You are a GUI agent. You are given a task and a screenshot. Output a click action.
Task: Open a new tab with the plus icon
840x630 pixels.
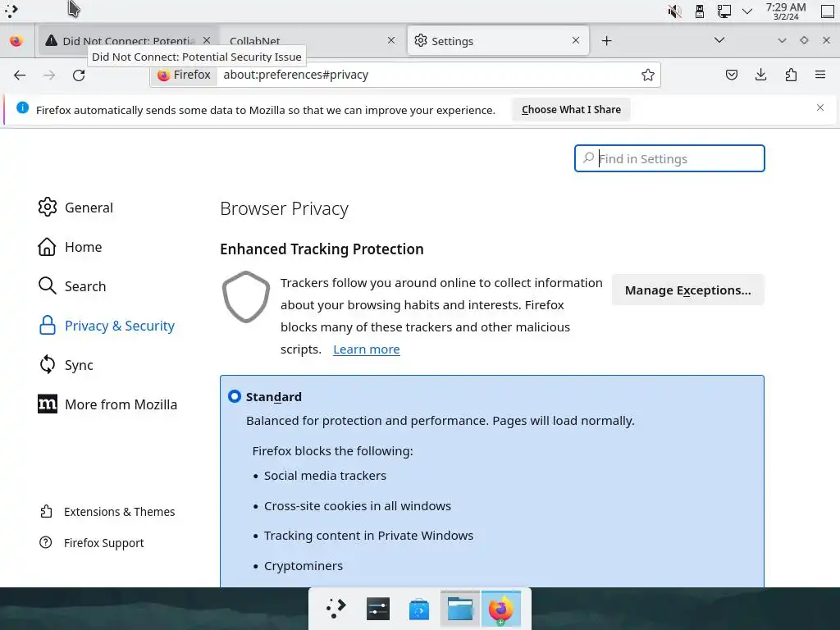[x=606, y=41]
